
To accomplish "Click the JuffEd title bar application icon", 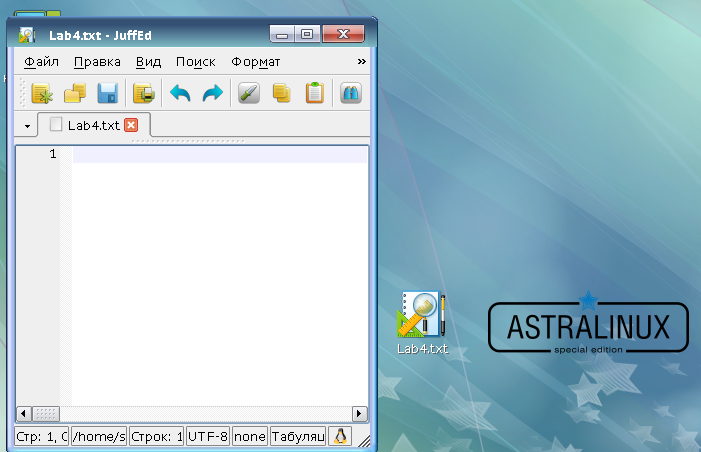I will pyautogui.click(x=27, y=35).
